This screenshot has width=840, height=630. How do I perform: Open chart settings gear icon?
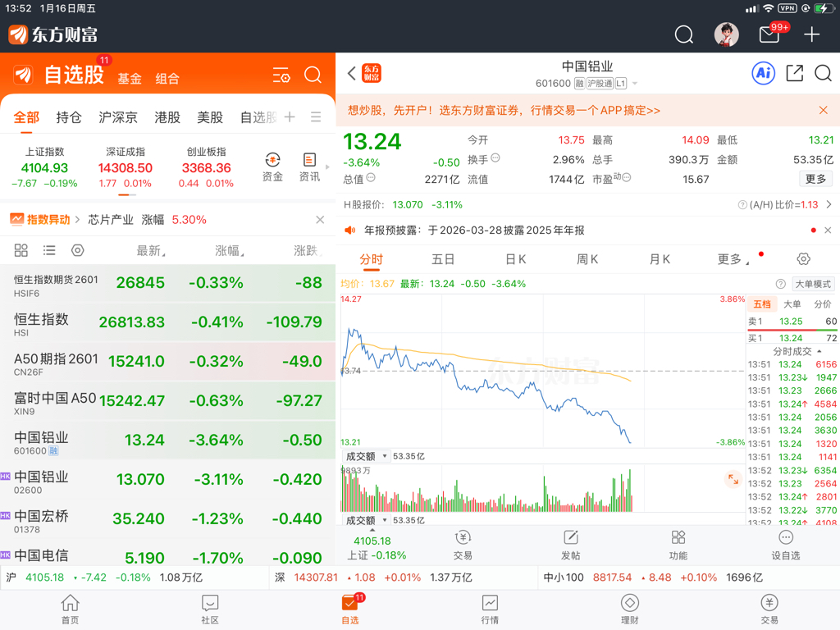click(x=803, y=259)
